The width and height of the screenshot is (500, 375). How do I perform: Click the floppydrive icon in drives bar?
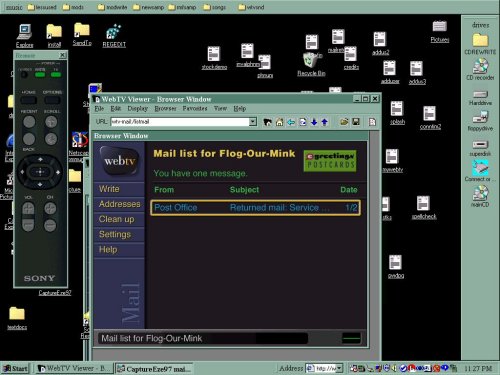click(480, 121)
